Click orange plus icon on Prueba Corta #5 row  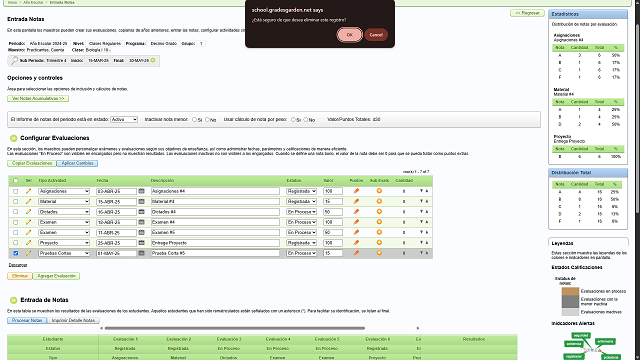[379, 253]
